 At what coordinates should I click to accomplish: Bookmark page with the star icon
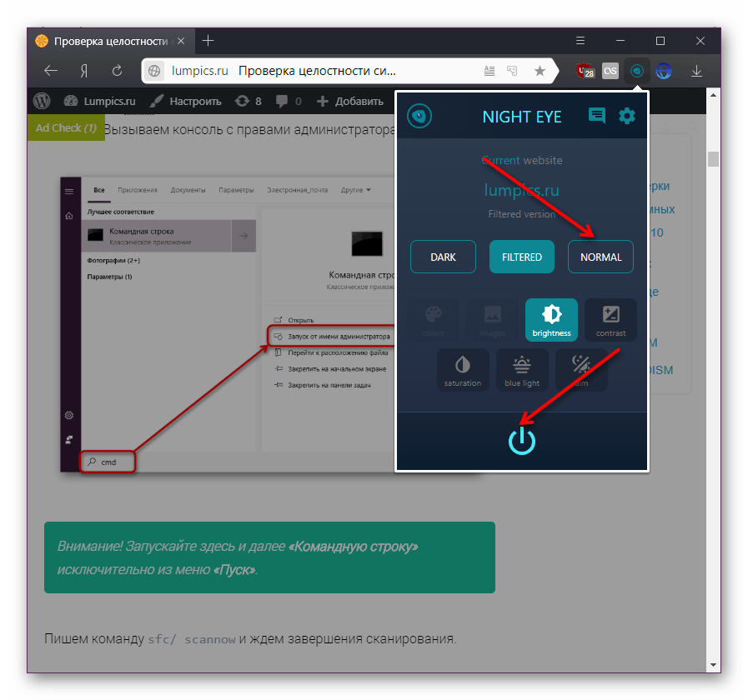[540, 71]
